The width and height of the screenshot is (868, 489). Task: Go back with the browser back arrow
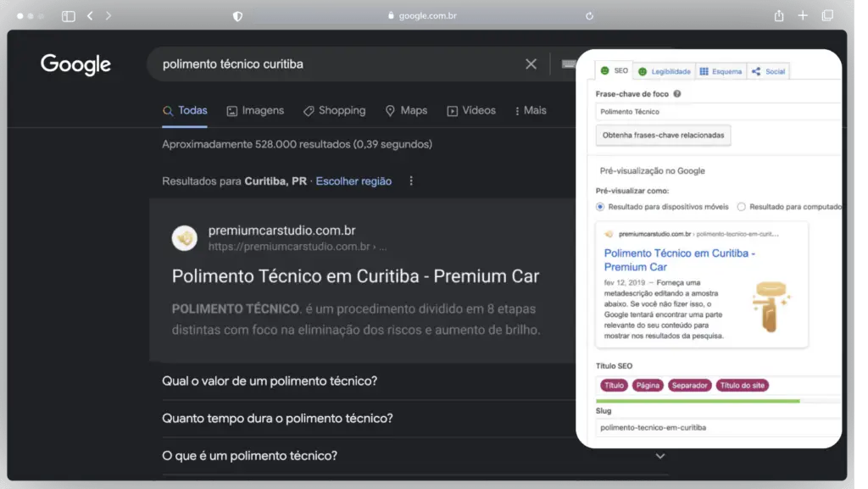90,16
